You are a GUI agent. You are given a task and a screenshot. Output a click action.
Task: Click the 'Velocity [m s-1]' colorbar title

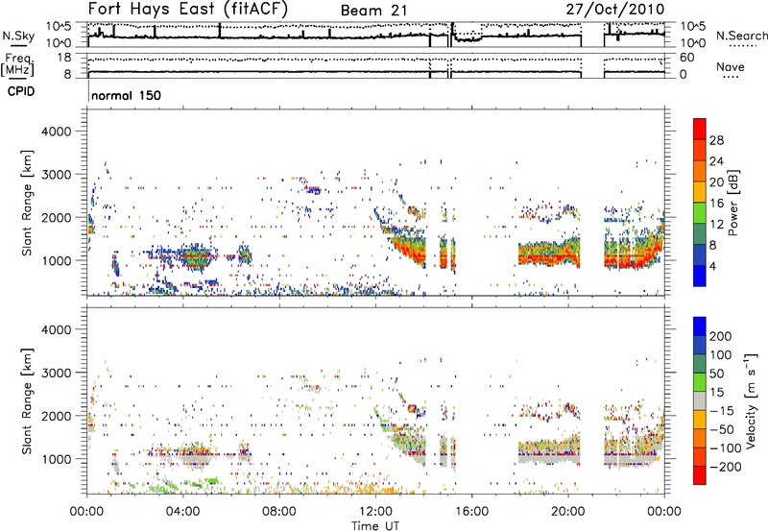[751, 400]
